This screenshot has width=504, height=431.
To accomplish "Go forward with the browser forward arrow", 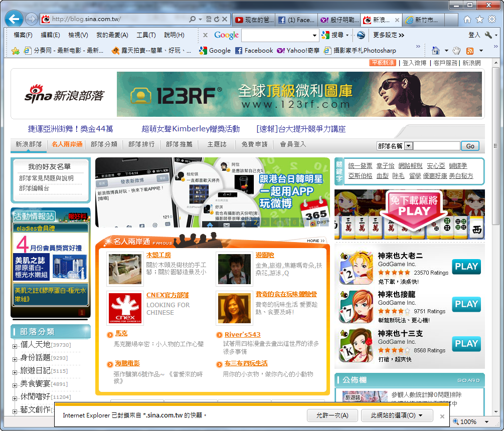I will coord(31,19).
